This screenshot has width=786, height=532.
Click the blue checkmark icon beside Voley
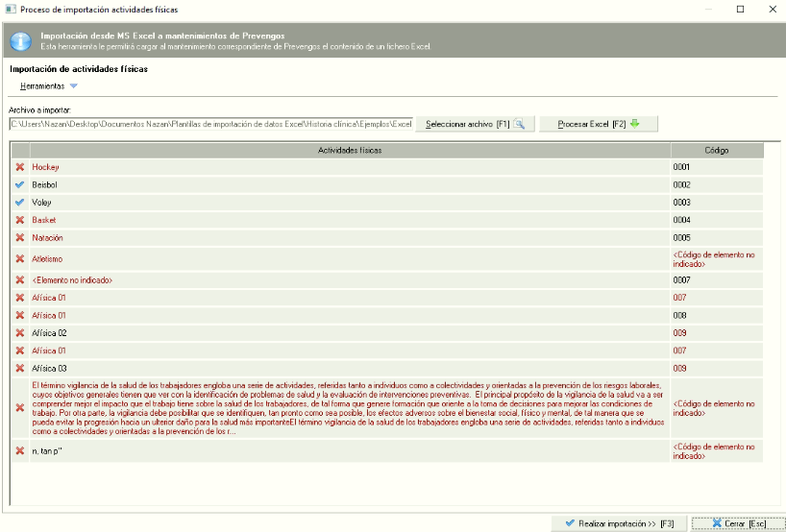(20, 203)
